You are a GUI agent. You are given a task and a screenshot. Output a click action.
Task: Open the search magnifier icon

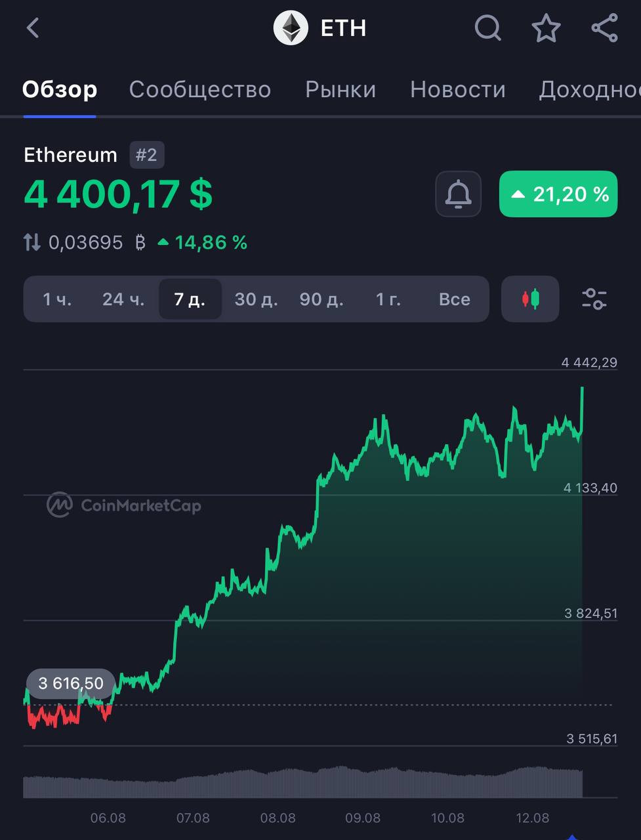pos(487,28)
